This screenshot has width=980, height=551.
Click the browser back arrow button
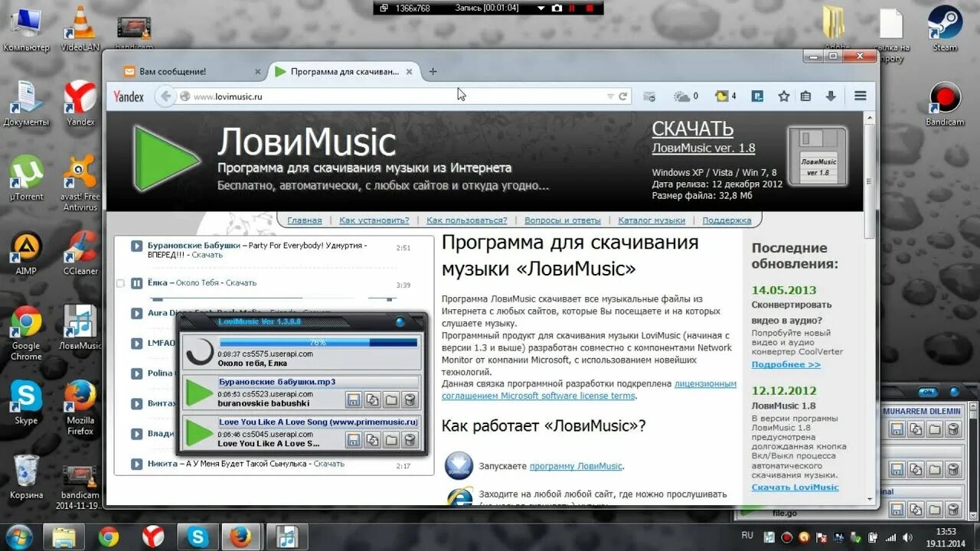point(165,96)
